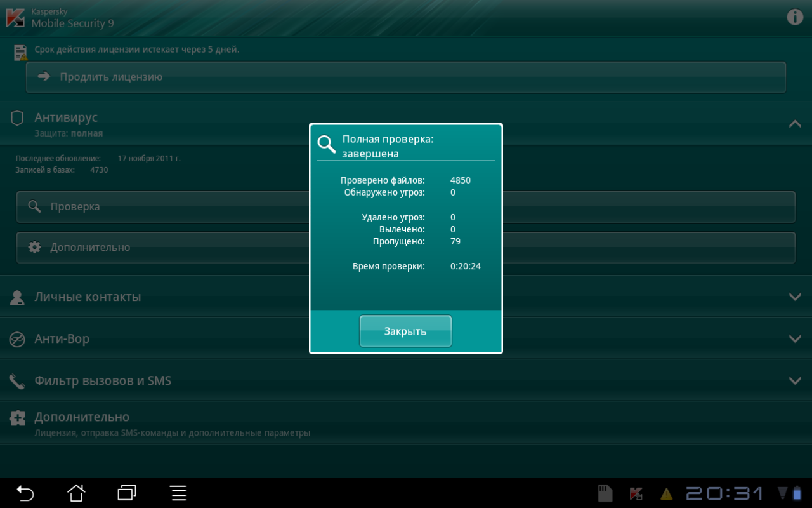Open the info icon in the title bar
The height and width of the screenshot is (508, 812).
(795, 17)
